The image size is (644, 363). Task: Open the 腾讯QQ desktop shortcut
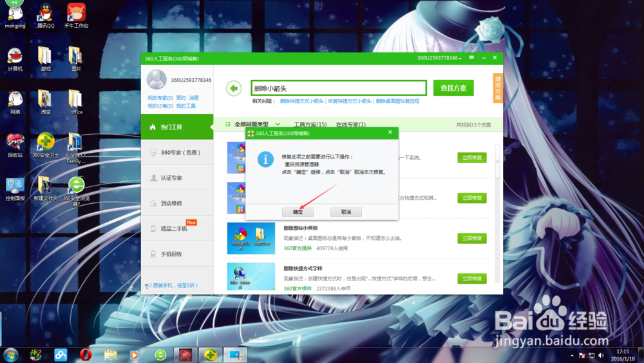[x=45, y=15]
